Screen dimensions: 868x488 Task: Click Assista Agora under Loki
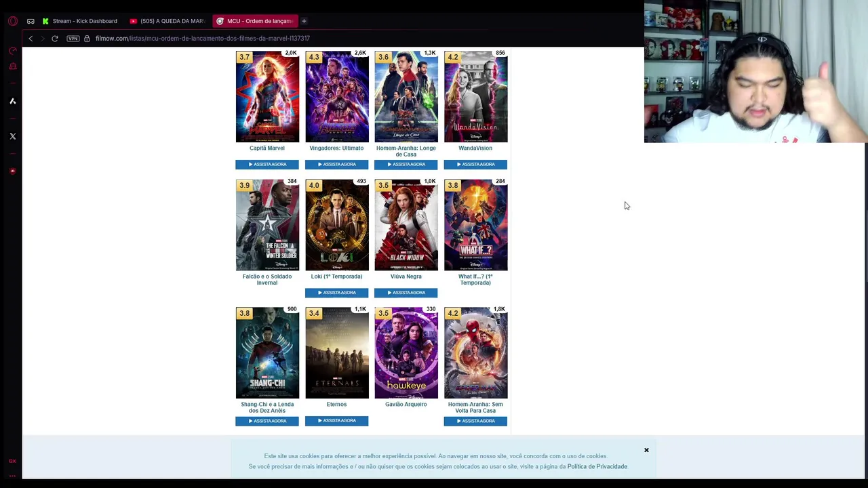[337, 293]
